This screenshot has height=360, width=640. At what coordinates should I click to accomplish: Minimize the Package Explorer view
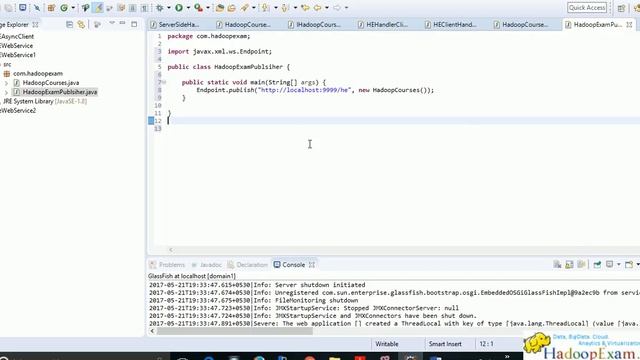[x=122, y=23]
